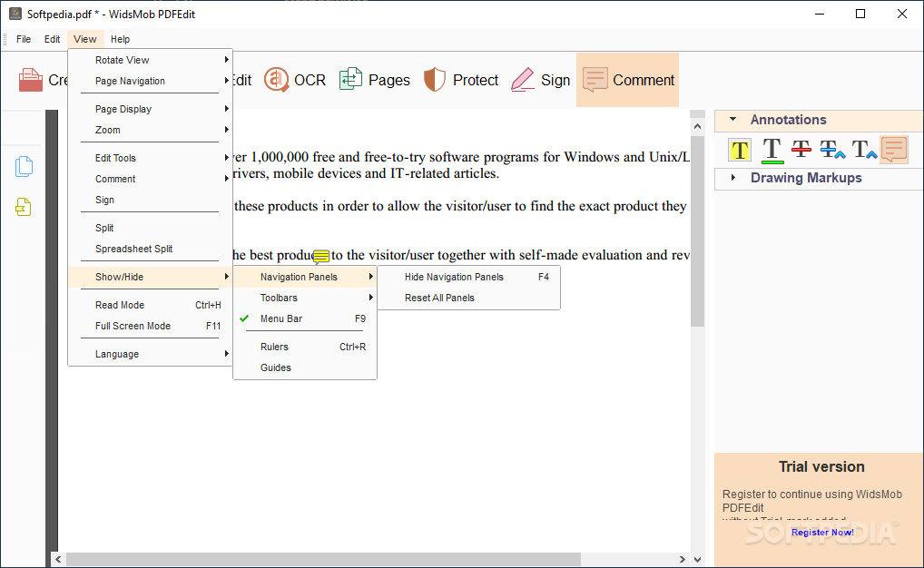Click the Sign pen icon

pos(523,80)
